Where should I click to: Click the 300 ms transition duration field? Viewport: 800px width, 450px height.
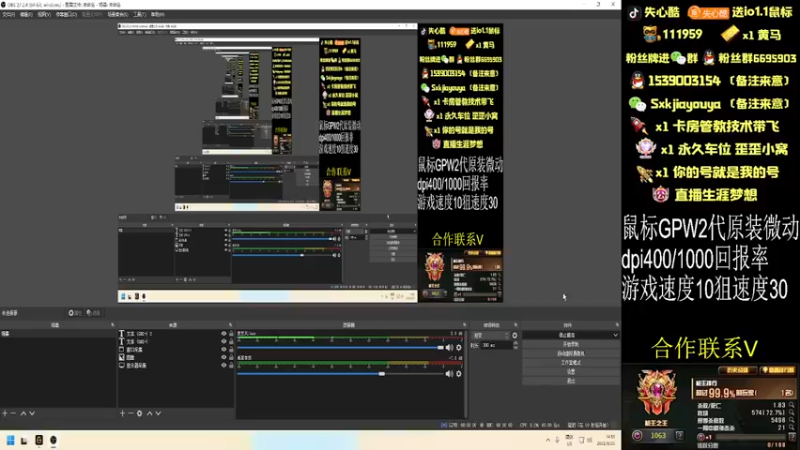tap(495, 345)
